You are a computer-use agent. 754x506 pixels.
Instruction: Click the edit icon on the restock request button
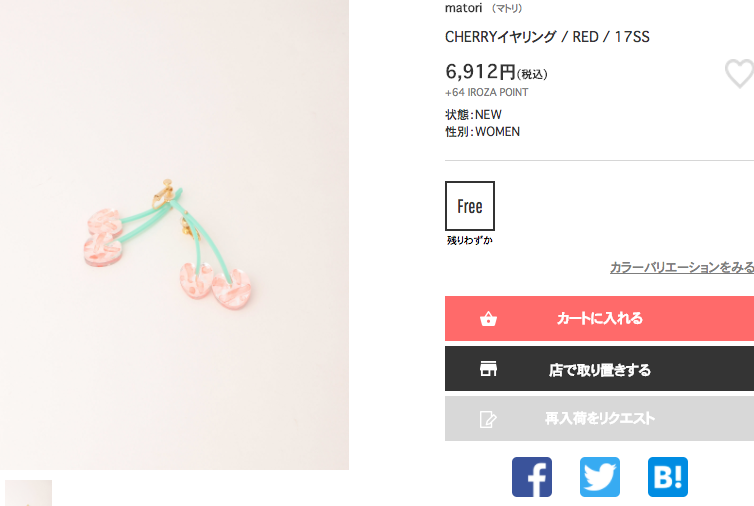(488, 419)
